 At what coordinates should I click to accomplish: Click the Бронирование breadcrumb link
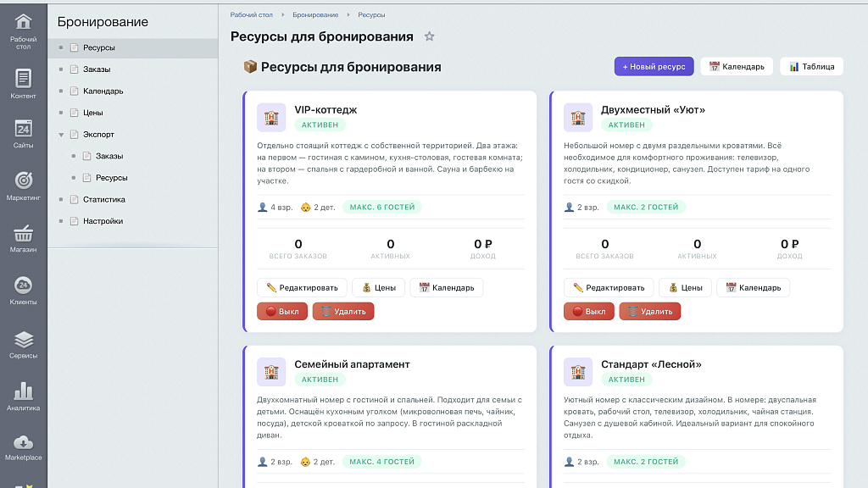tap(315, 15)
